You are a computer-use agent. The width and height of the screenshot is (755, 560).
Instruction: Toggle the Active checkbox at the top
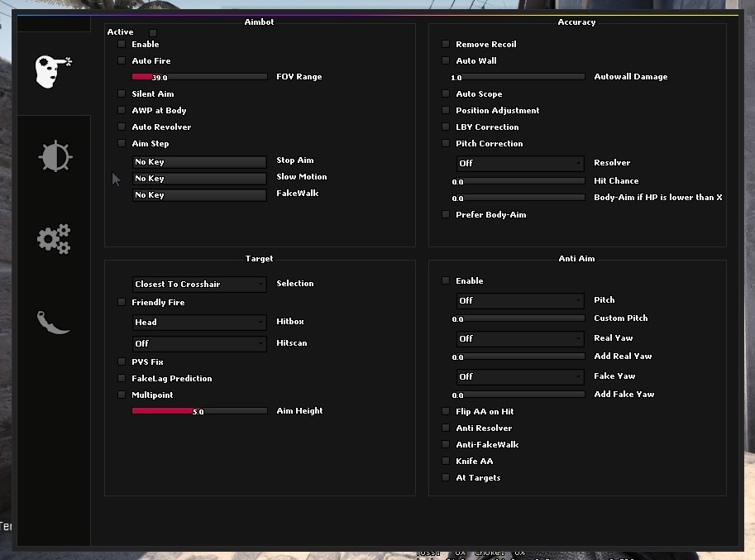coord(153,32)
